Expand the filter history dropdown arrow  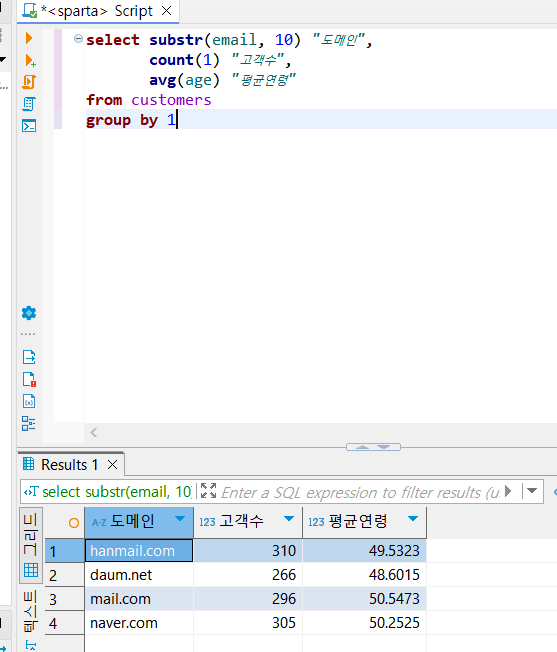coord(532,491)
